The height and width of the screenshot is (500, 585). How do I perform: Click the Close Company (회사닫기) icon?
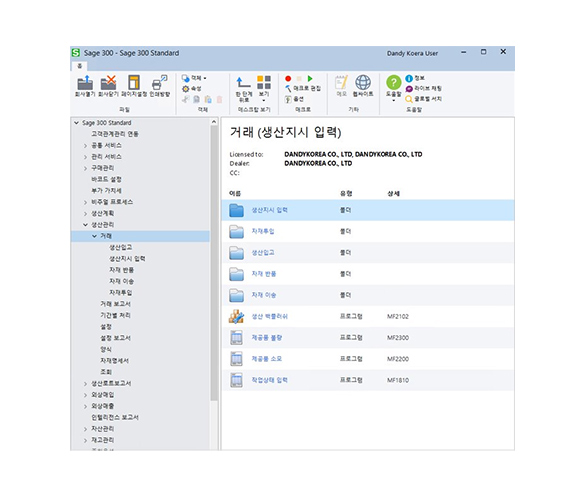click(108, 83)
